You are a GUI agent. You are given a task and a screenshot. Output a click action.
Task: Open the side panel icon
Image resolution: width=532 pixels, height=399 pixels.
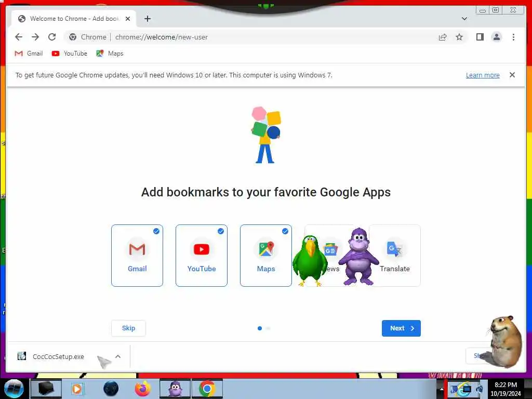coord(480,37)
